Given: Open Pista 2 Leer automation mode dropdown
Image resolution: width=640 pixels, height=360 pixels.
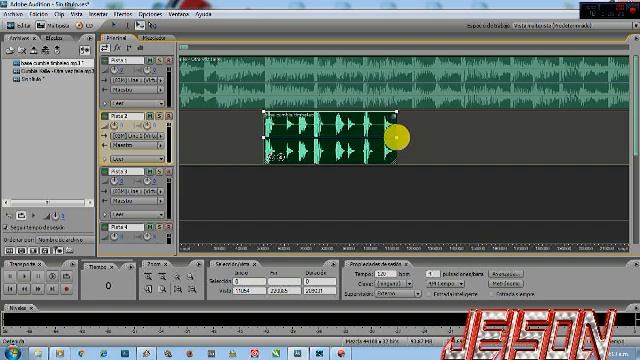Looking at the screenshot, I should click(x=137, y=159).
